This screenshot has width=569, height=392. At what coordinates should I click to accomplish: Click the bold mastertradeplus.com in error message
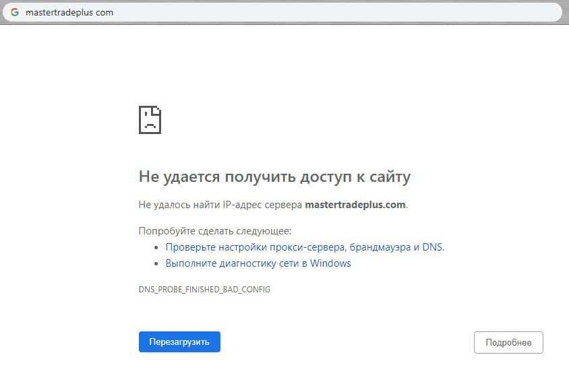click(355, 205)
